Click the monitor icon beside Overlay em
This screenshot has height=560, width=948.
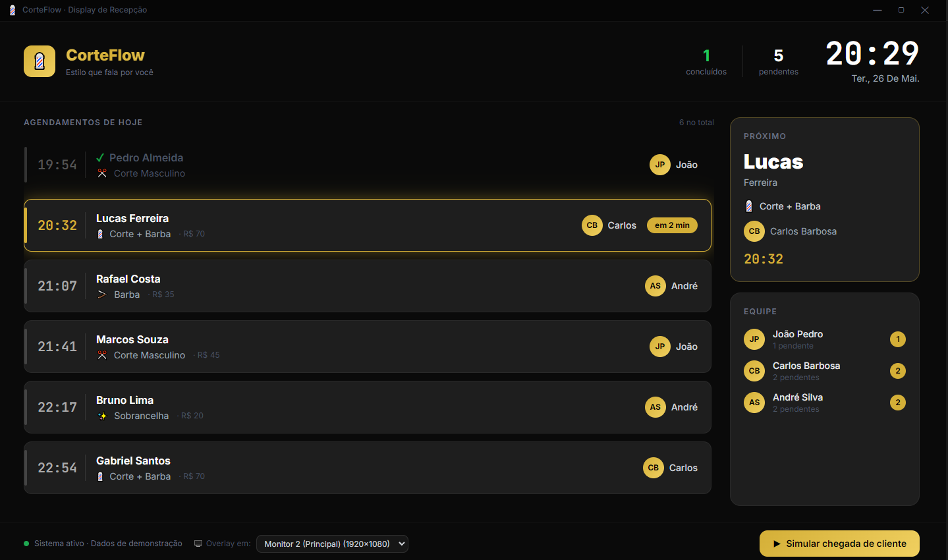point(198,544)
